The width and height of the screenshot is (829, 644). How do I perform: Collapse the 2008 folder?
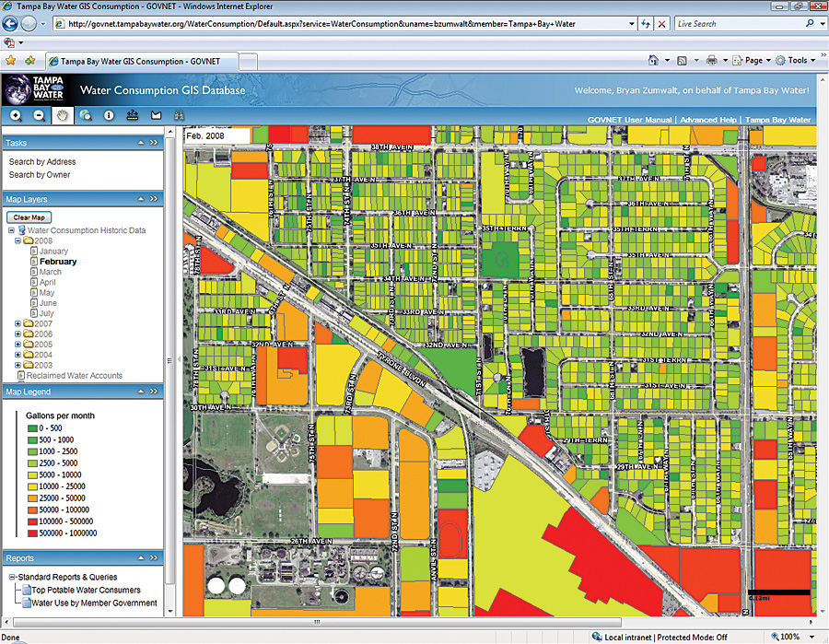pos(18,240)
